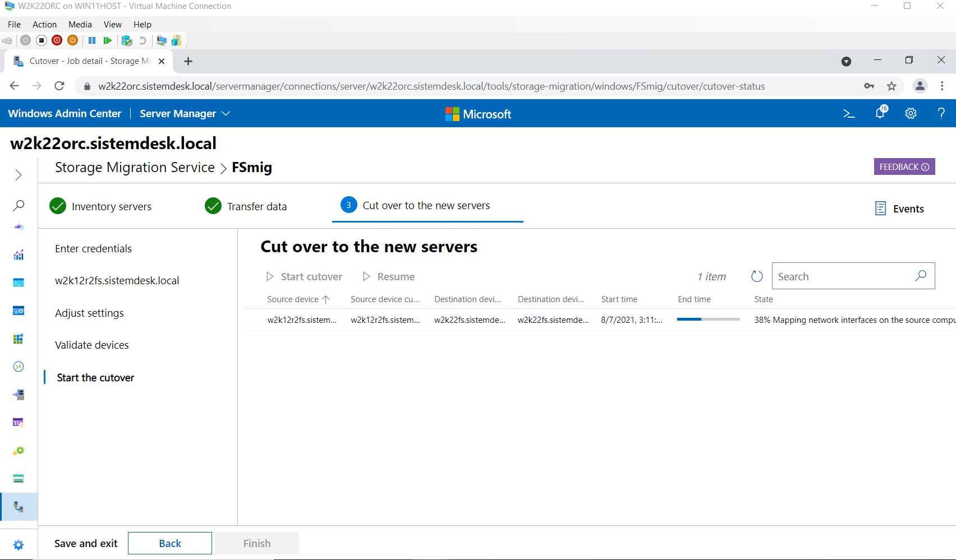Image resolution: width=956 pixels, height=560 pixels.
Task: Click the FEEDBACK button
Action: (904, 166)
